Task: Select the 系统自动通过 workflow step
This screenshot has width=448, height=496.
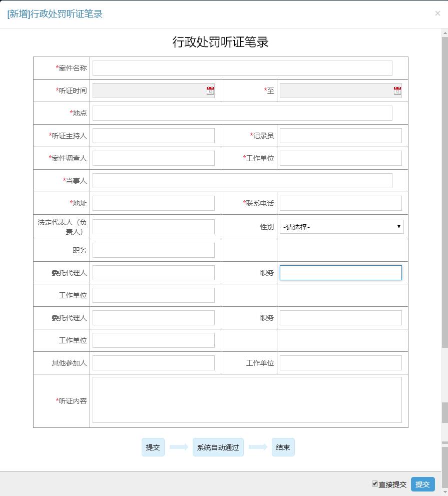Action: click(218, 447)
